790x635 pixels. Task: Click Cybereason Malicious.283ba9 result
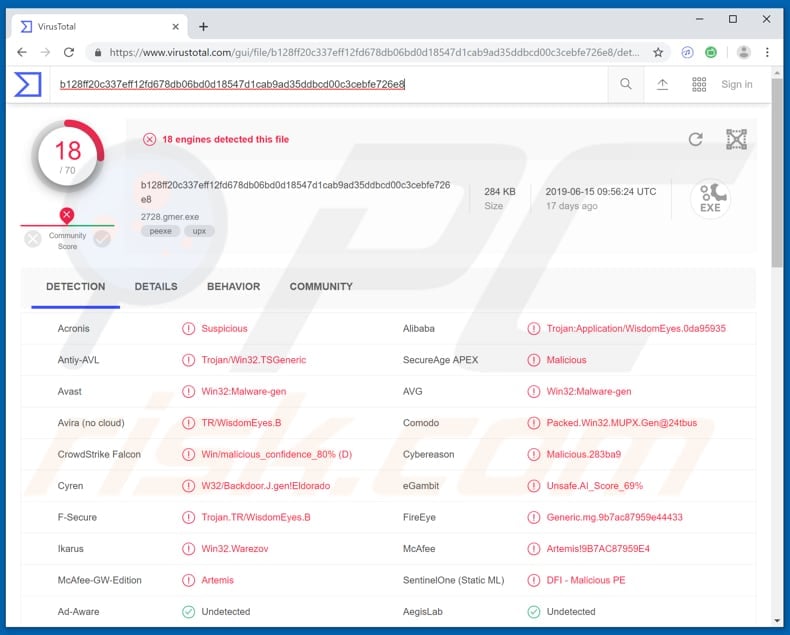coord(584,455)
